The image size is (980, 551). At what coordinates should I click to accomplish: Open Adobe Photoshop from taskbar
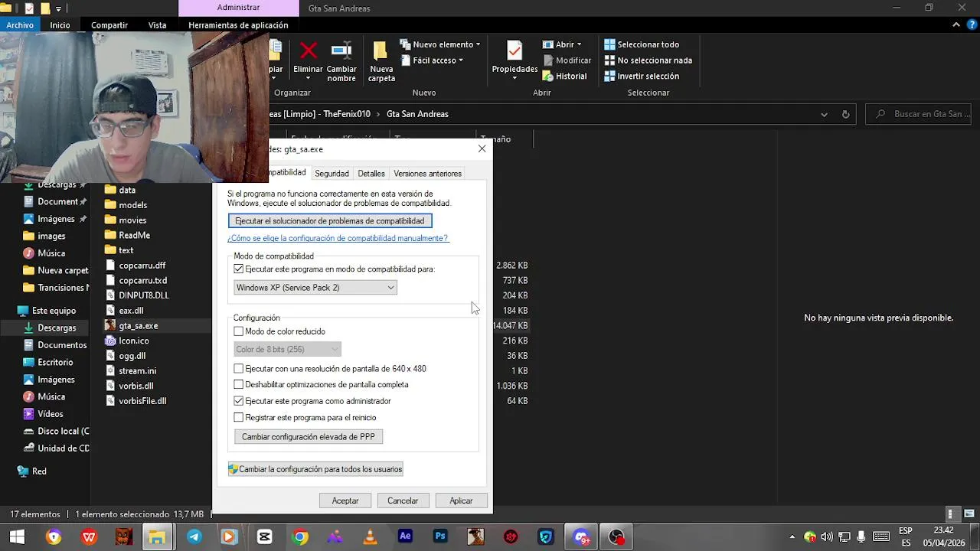[440, 536]
